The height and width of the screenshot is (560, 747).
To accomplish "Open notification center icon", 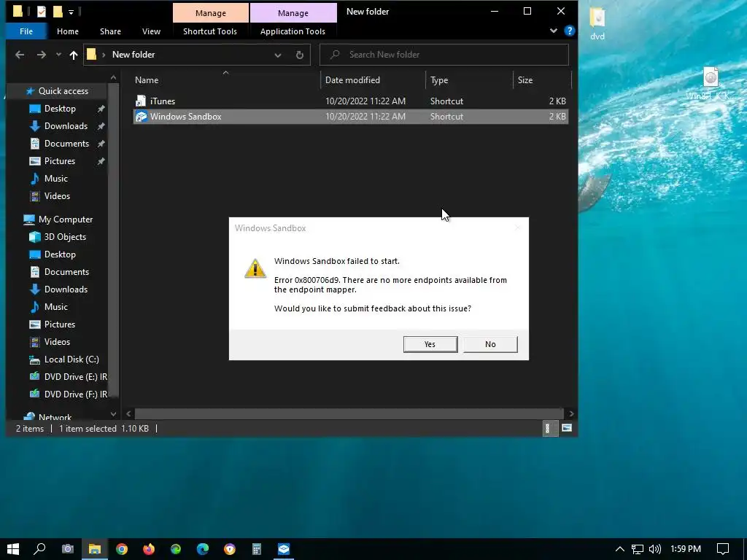I will (723, 549).
